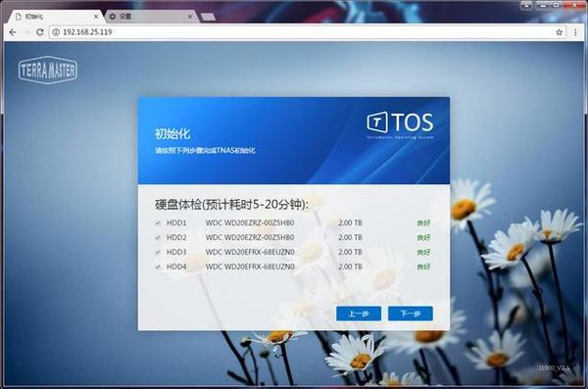Toggle the HDD1 checkbox
This screenshot has height=389, width=588.
point(158,222)
